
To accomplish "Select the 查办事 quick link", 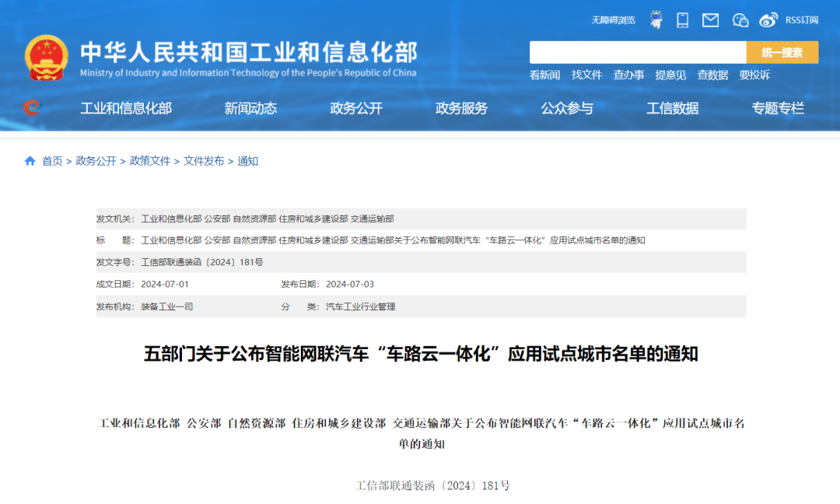I will 628,75.
